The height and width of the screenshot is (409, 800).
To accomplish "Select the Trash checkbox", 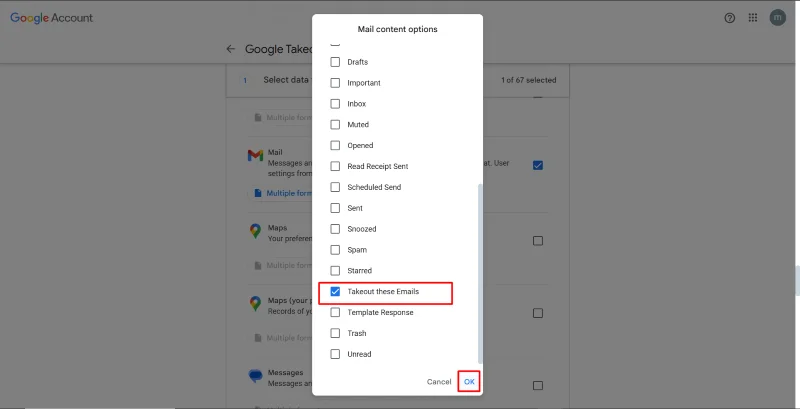I will [x=335, y=334].
